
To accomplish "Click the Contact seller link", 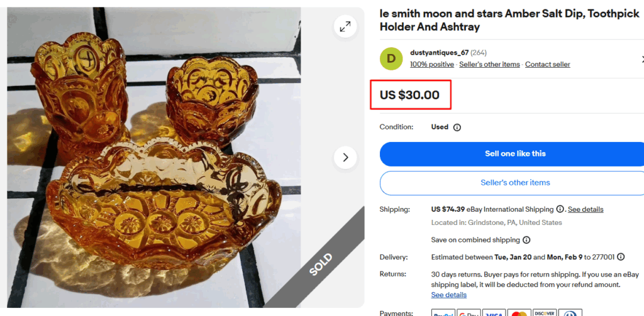I will [x=548, y=64].
